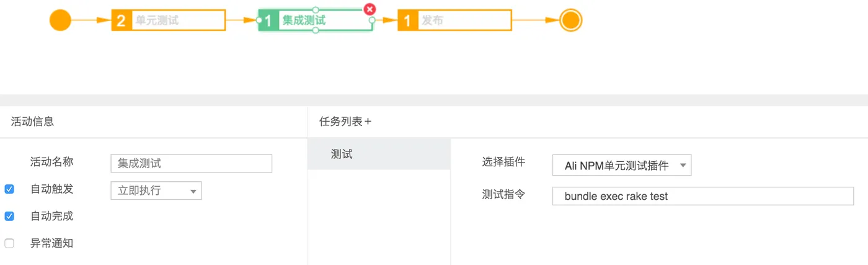The width and height of the screenshot is (868, 265).
Task: Click the 集成测试 green stage node
Action: [316, 20]
